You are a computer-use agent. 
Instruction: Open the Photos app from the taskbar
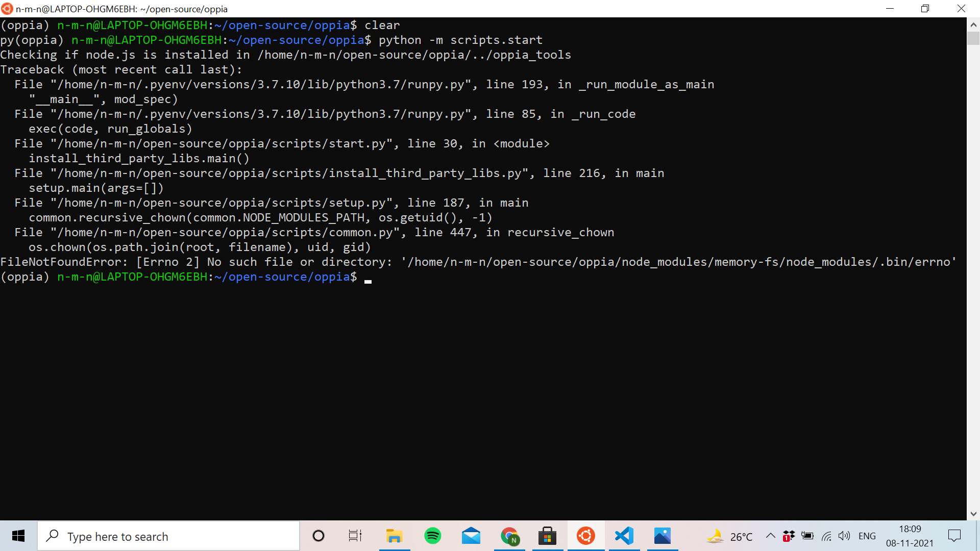pos(662,536)
